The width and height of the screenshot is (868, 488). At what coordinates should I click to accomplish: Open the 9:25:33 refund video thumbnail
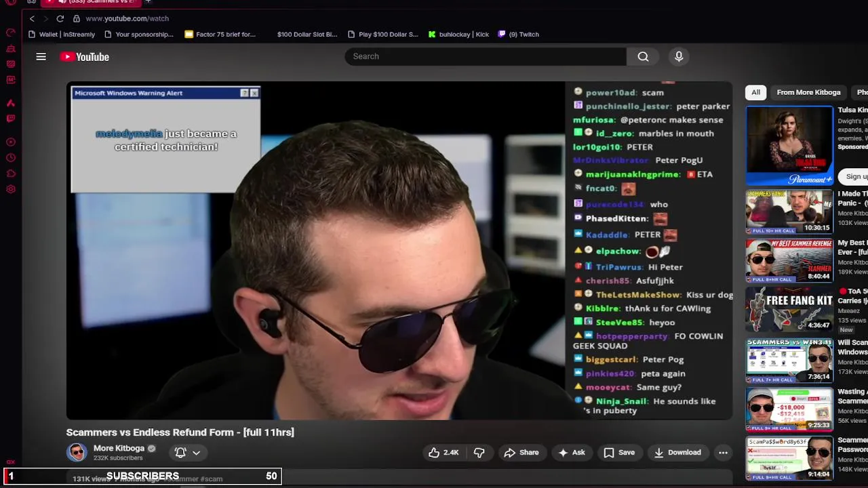point(789,409)
